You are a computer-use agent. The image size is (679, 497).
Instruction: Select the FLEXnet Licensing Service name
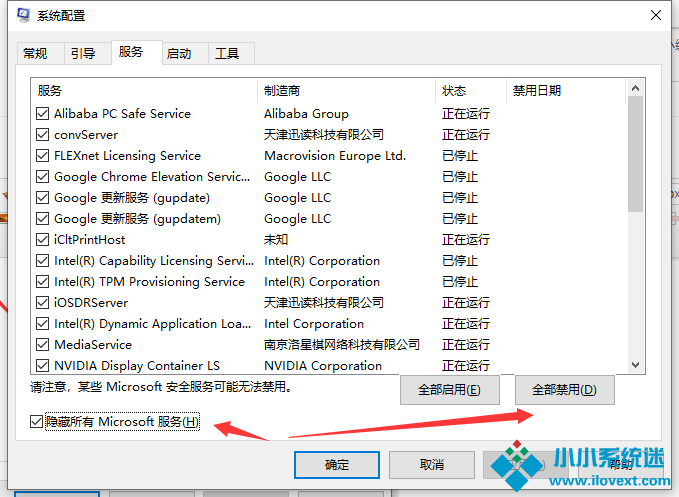tap(127, 155)
